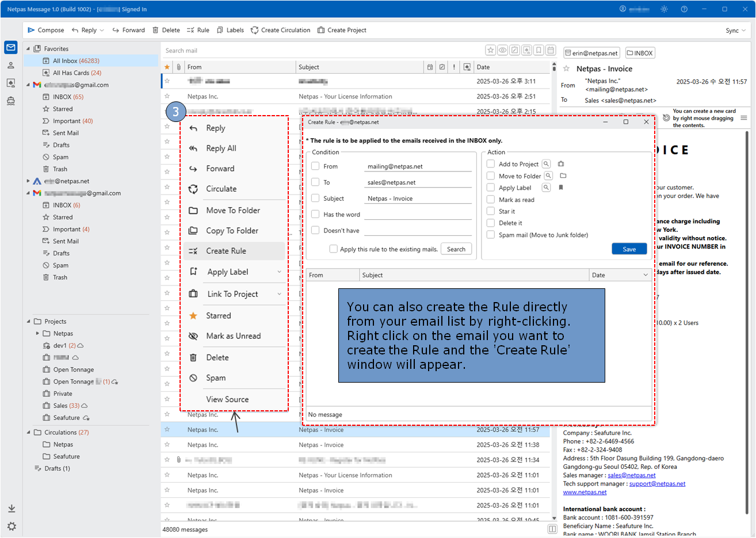Enable the From condition checkbox
This screenshot has width=756, height=538.
tap(315, 166)
